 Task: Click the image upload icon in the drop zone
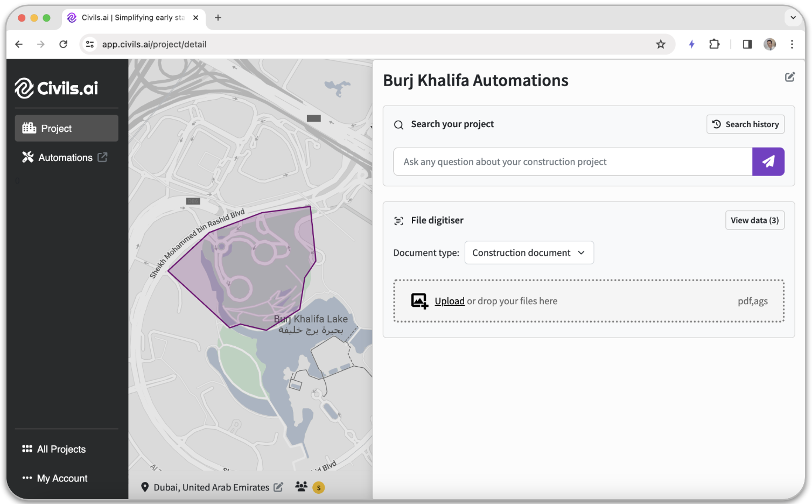point(419,301)
